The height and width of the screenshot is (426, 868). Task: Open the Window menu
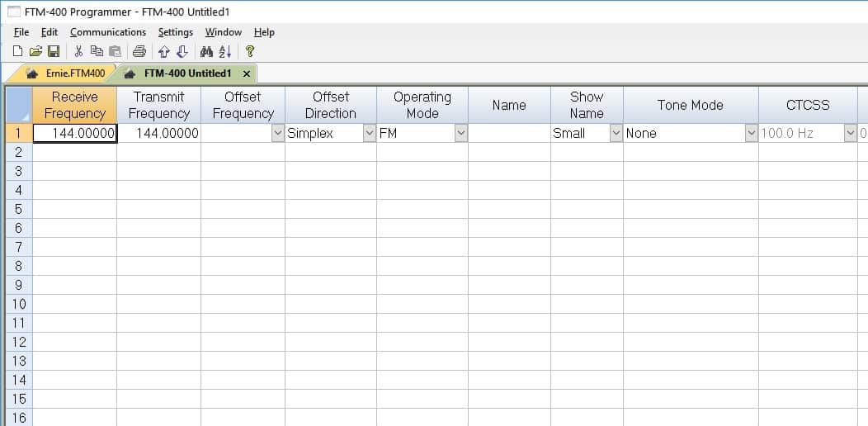pos(223,32)
